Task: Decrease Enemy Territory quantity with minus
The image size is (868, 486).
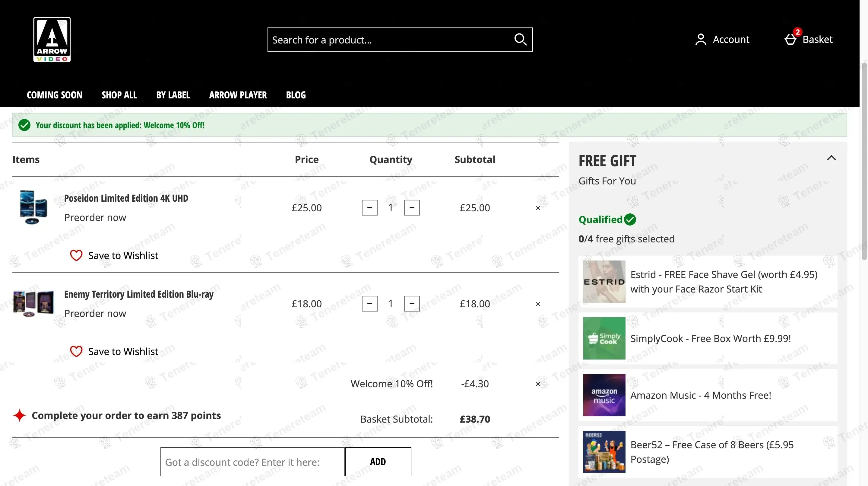Action: [370, 304]
